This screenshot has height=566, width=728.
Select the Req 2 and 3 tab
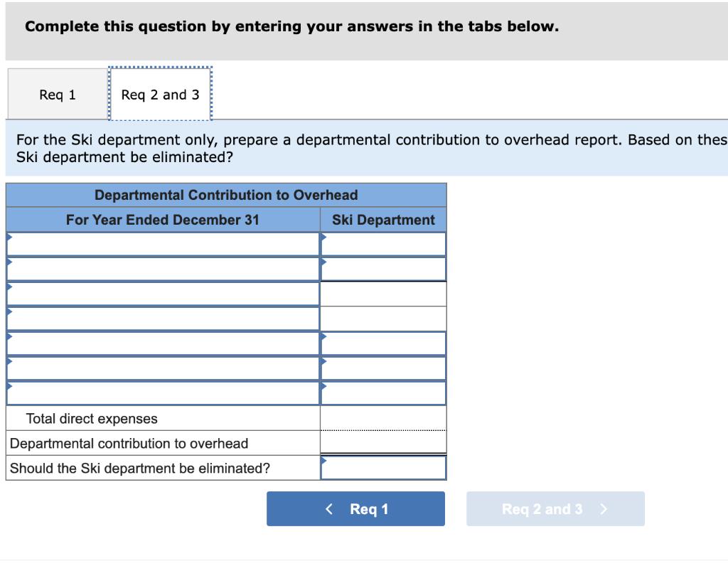[x=160, y=95]
